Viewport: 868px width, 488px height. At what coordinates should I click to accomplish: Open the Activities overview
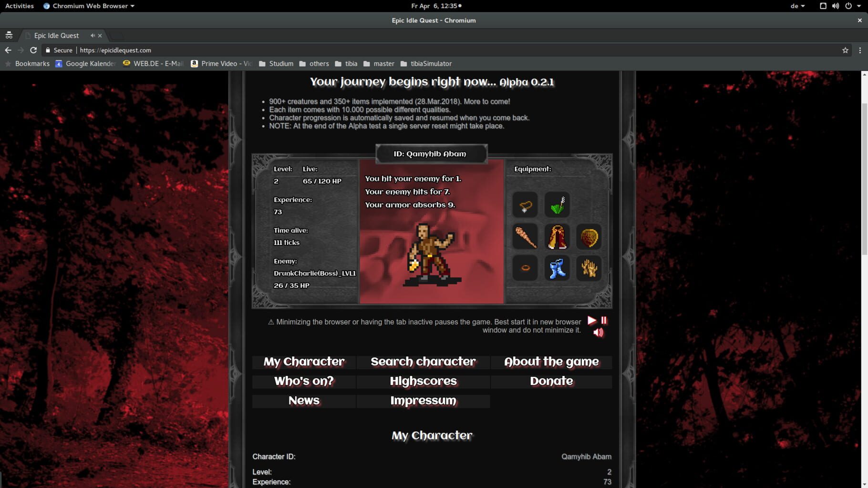pyautogui.click(x=20, y=6)
